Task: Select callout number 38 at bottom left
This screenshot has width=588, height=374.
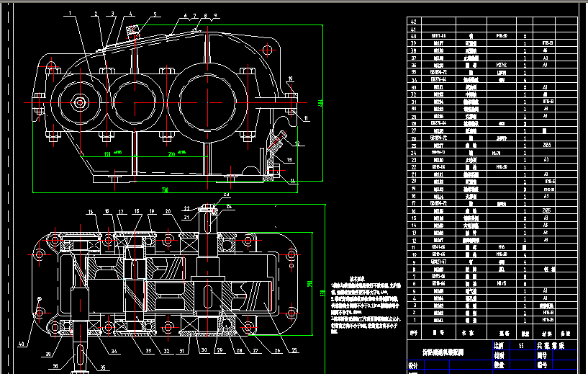Action: pos(55,365)
